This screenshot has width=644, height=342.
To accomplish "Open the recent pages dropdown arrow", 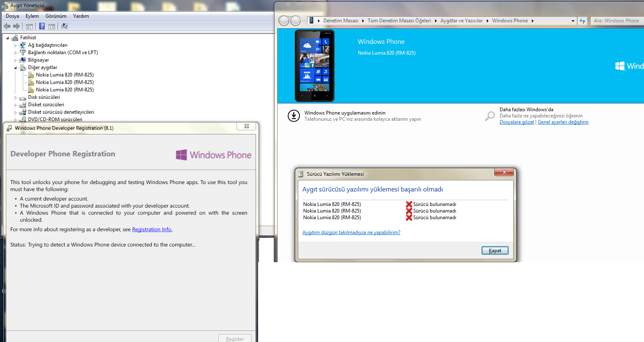I will click(304, 21).
